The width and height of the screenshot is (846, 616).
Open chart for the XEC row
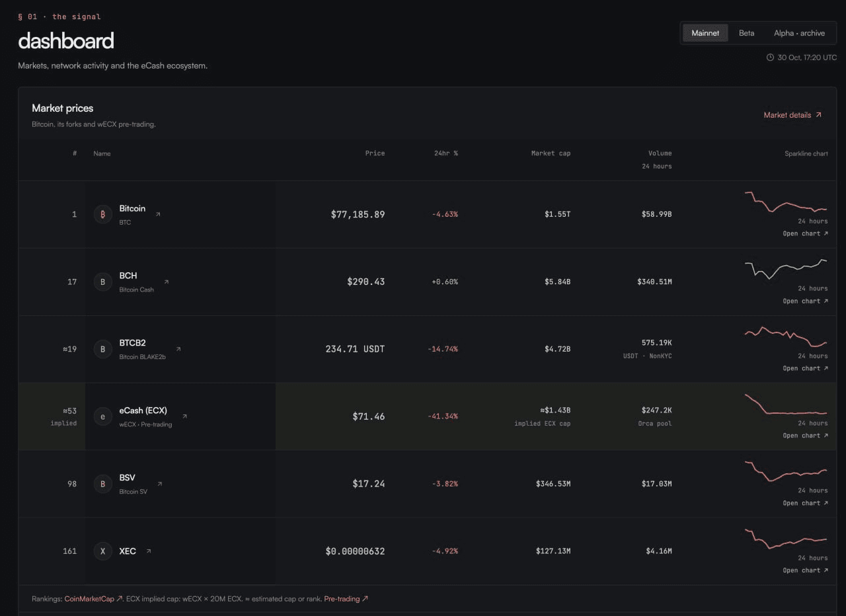point(805,570)
